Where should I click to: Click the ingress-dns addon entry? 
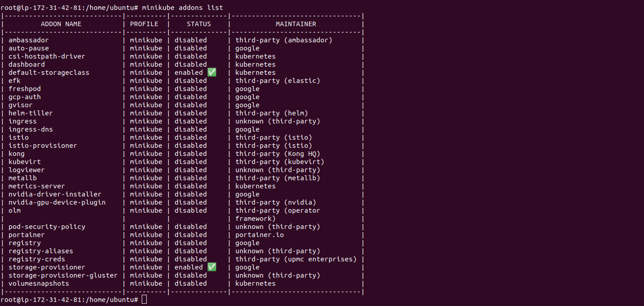point(31,129)
